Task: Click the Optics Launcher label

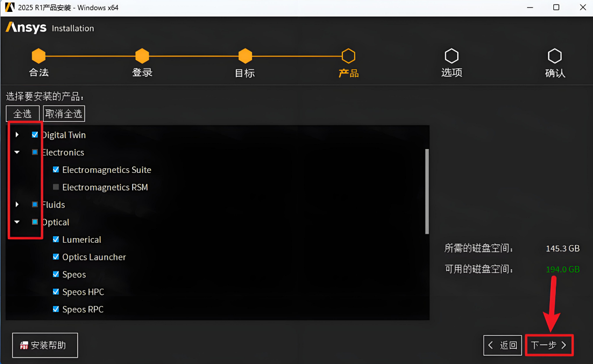Action: 94,257
